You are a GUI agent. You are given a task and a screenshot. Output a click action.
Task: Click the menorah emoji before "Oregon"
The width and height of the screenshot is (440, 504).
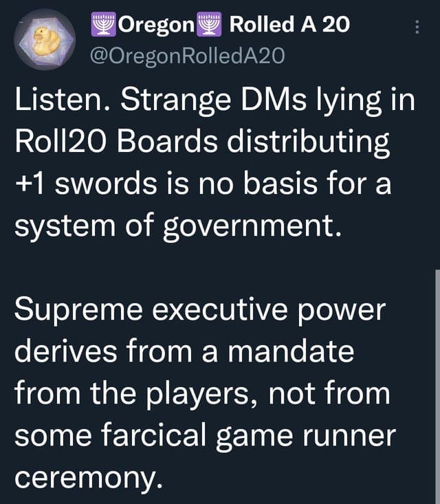(x=105, y=25)
